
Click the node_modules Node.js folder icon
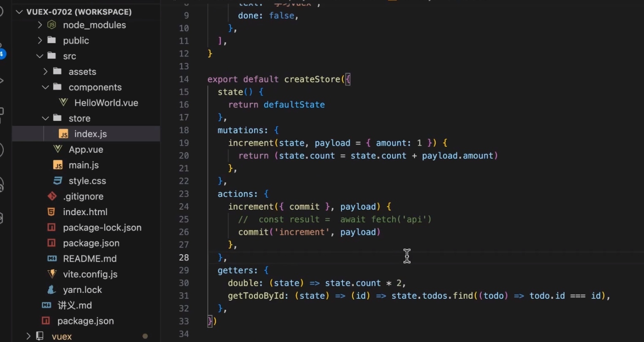tap(52, 25)
